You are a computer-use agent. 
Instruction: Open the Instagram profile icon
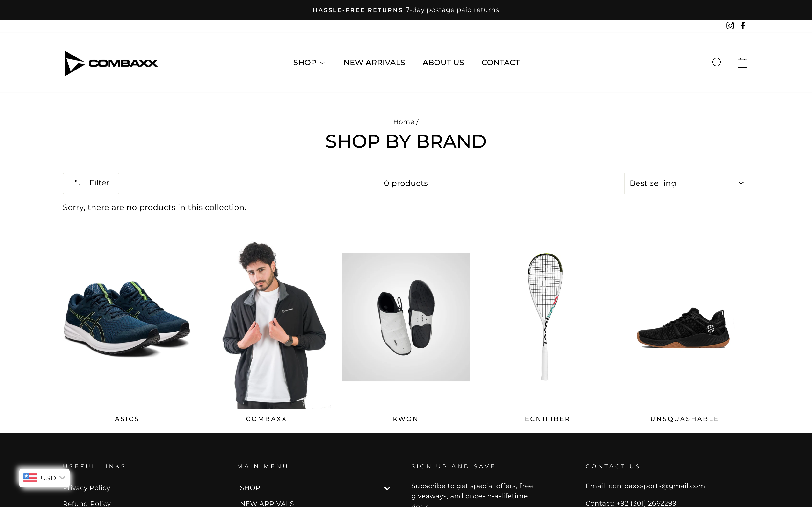(730, 26)
